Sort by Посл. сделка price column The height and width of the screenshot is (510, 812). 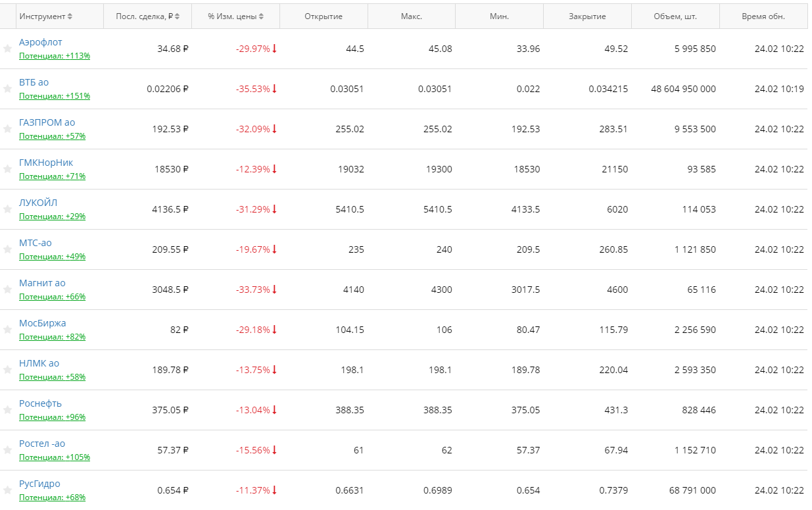147,16
